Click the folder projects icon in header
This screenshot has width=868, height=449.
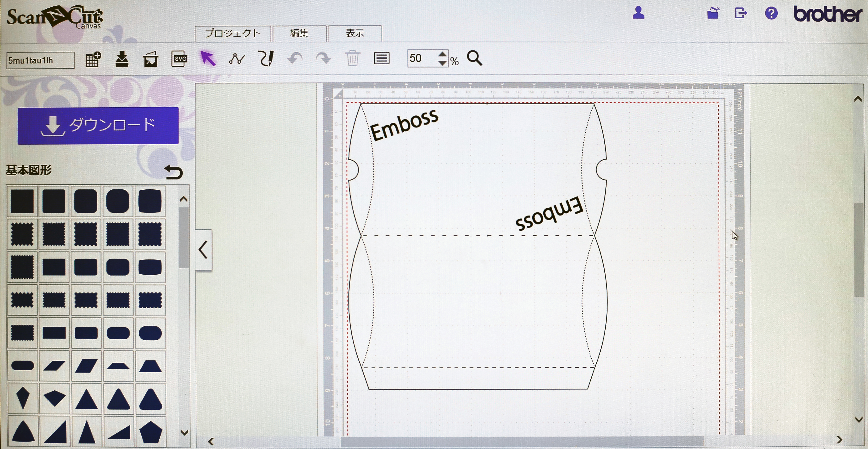[x=713, y=13]
